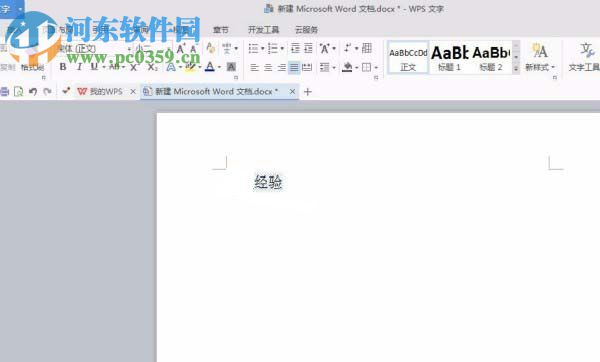The image size is (600, 362).
Task: Open line spacing options
Action: (x=324, y=68)
